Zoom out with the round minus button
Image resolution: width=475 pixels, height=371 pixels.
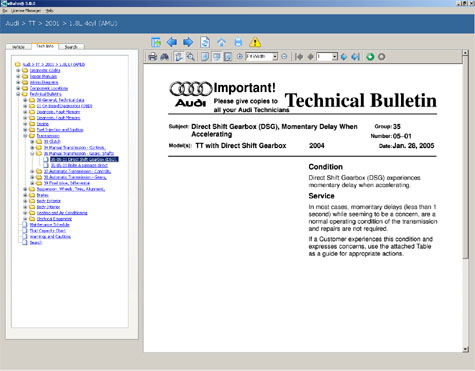[284, 56]
